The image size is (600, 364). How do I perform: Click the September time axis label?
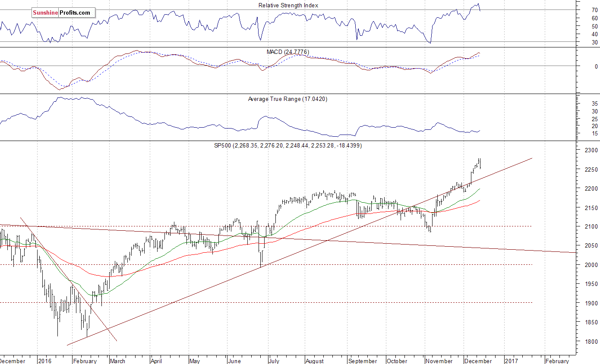[363, 361]
